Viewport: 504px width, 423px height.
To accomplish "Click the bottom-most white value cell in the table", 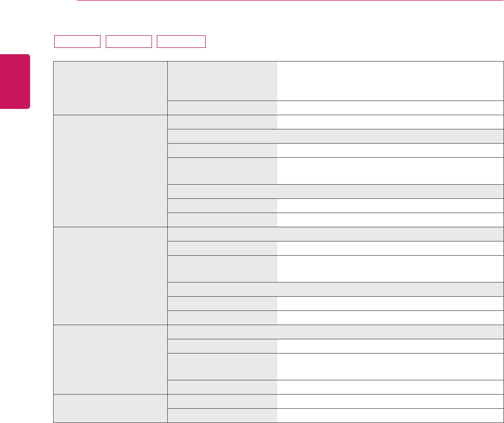I will pyautogui.click(x=390, y=415).
